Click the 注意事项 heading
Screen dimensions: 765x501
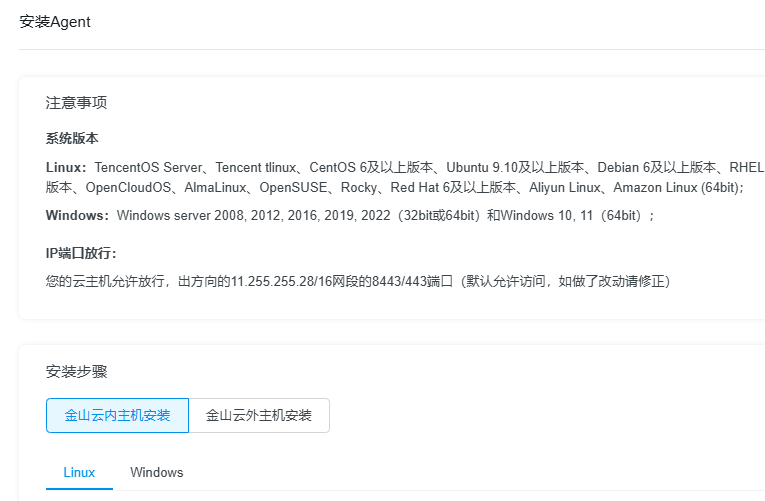point(76,102)
